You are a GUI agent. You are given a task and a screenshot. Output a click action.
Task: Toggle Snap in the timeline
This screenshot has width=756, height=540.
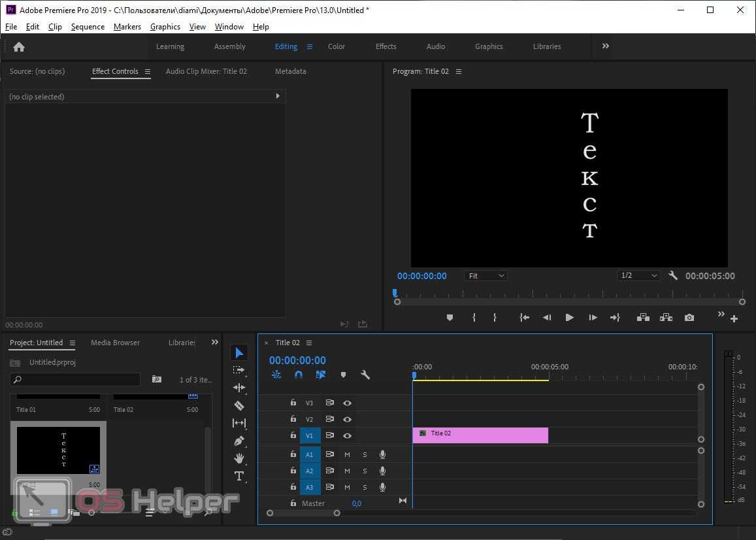point(299,375)
